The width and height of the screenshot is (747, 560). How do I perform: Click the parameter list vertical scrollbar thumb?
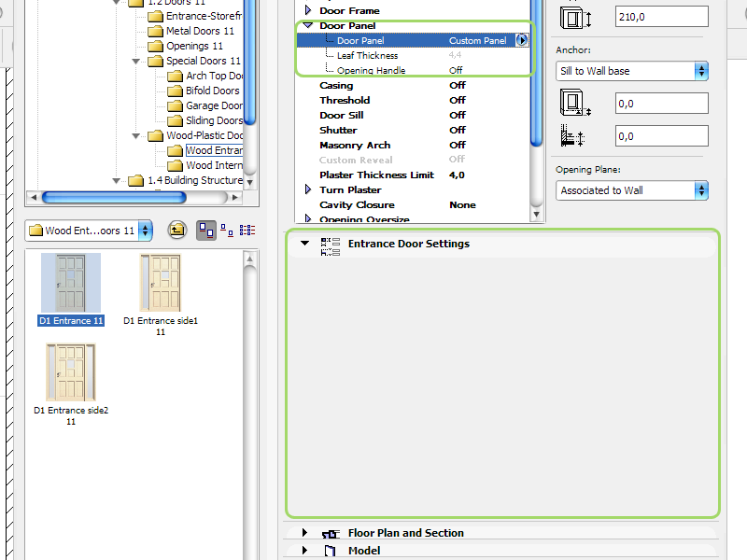tap(536, 72)
